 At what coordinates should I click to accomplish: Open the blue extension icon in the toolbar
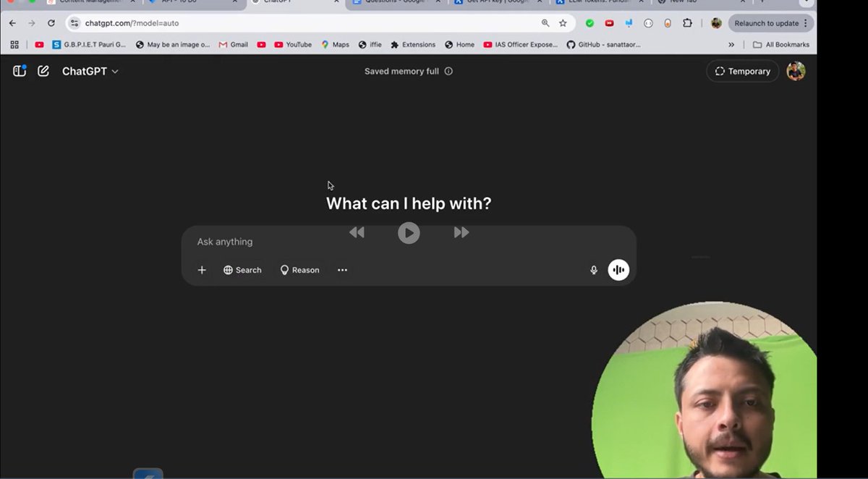629,23
